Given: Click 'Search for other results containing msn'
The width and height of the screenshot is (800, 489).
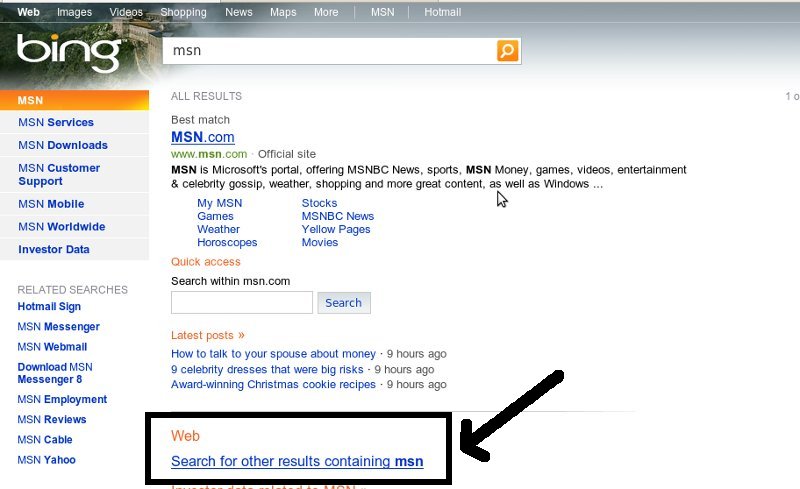Looking at the screenshot, I should 297,461.
